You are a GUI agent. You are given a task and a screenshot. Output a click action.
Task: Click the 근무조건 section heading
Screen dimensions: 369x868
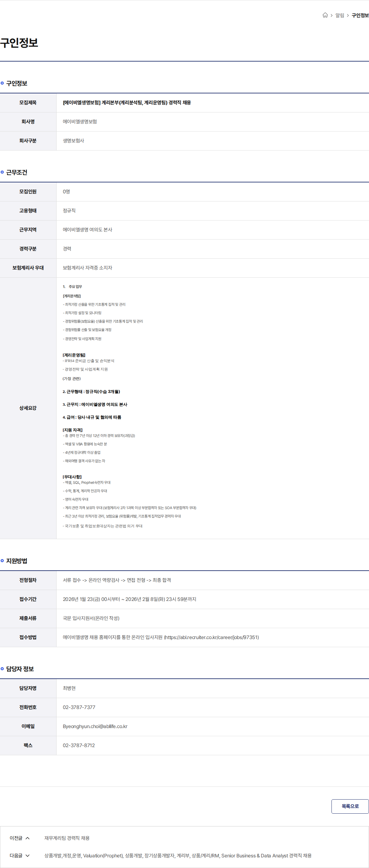pos(17,172)
